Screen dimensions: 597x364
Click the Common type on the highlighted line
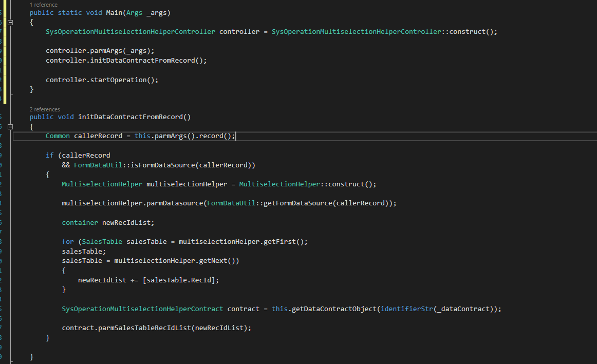(58, 136)
